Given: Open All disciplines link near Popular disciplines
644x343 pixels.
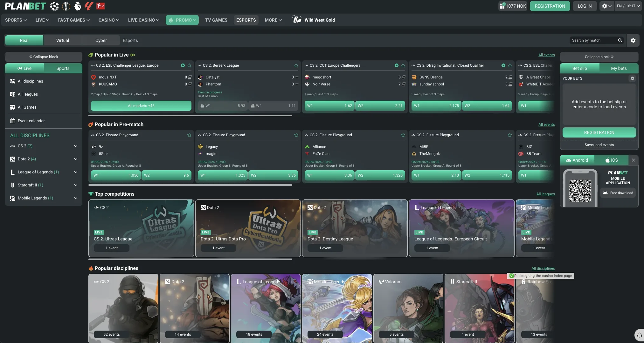Looking at the screenshot, I should (x=543, y=268).
